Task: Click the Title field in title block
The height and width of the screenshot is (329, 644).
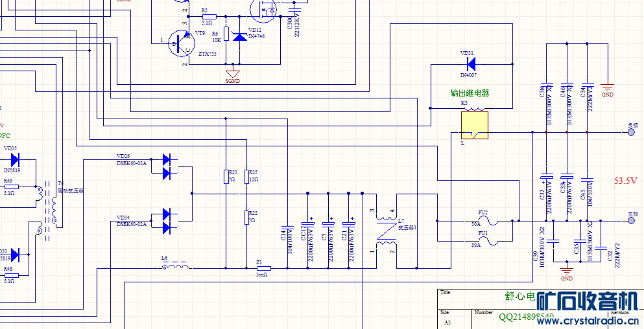Action: pyautogui.click(x=445, y=293)
